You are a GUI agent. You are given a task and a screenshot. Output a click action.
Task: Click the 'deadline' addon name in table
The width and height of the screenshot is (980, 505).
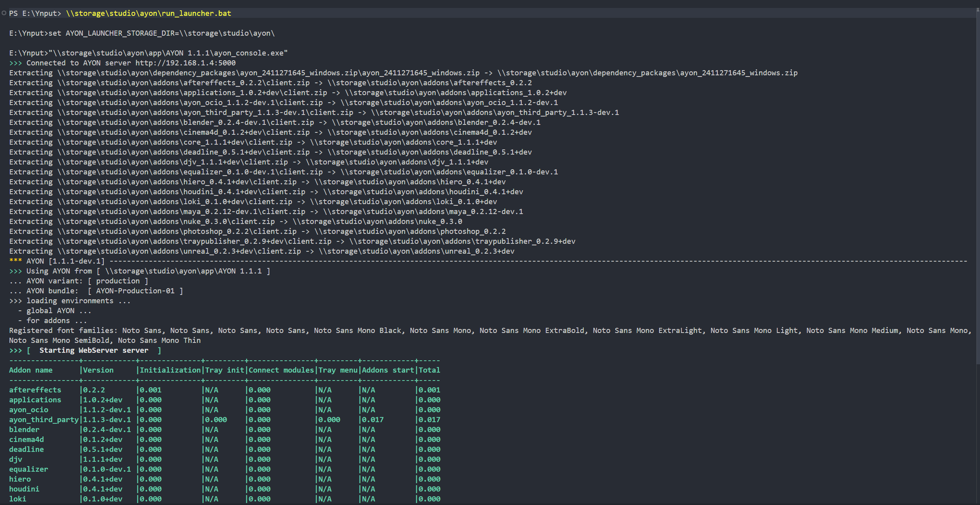click(27, 449)
